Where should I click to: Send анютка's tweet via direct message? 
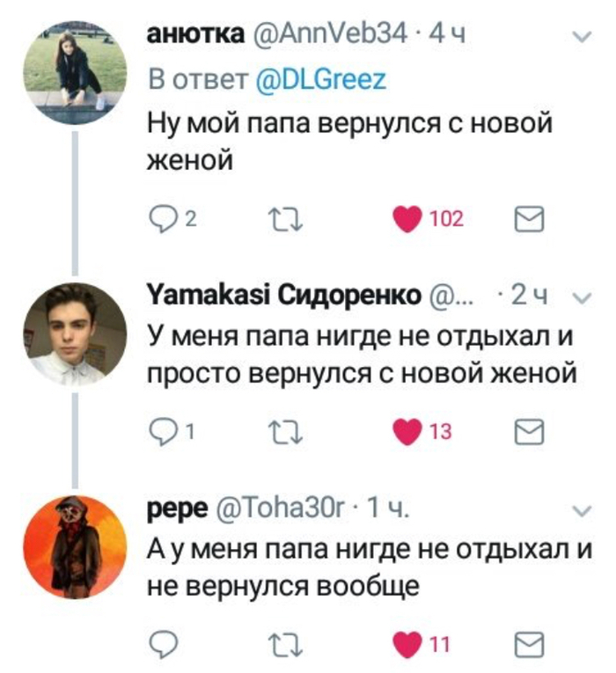tap(530, 219)
